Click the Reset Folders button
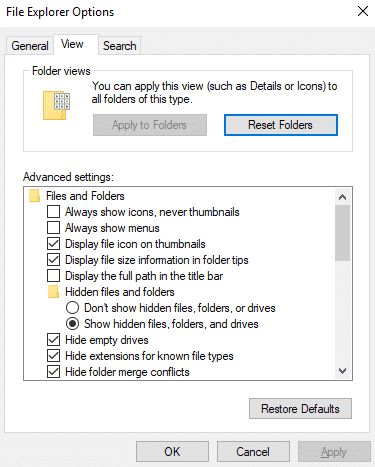 pyautogui.click(x=281, y=125)
